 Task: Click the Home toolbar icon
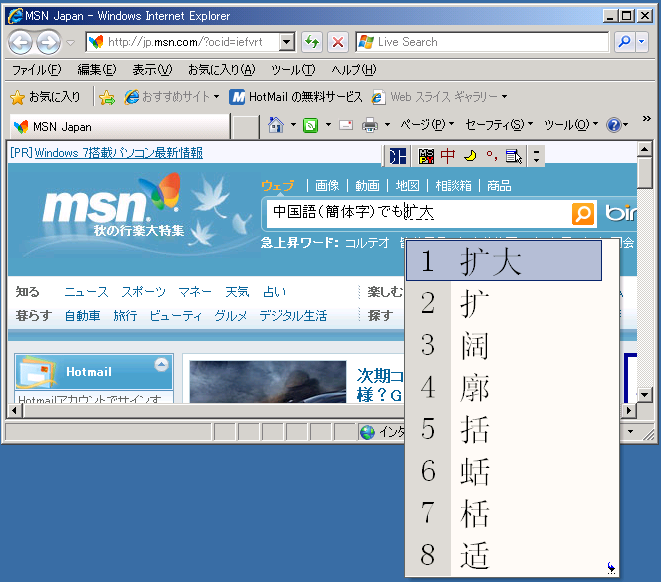tap(276, 125)
